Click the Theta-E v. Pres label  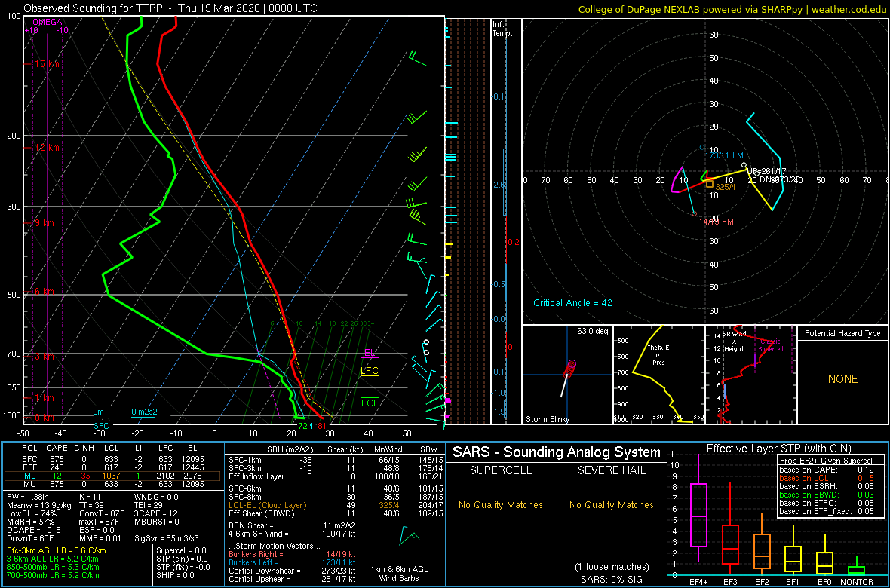click(x=658, y=354)
